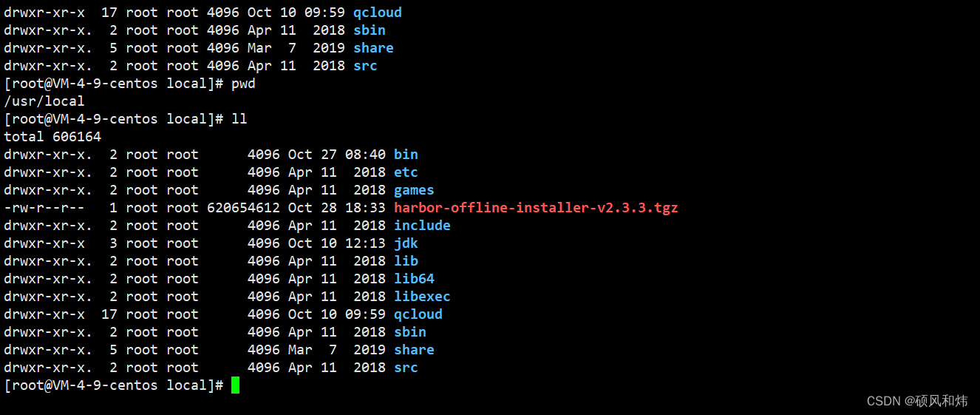Click the 'total 606164' output line
Image resolution: width=980 pixels, height=415 pixels.
[52, 137]
